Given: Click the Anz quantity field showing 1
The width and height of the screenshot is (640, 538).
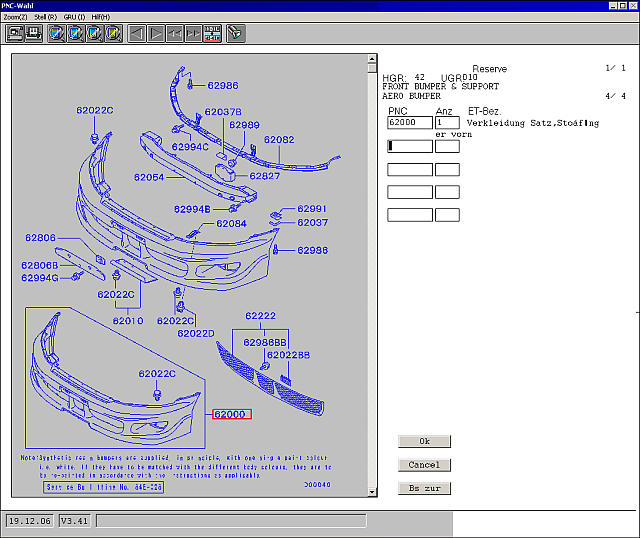Looking at the screenshot, I should (447, 122).
